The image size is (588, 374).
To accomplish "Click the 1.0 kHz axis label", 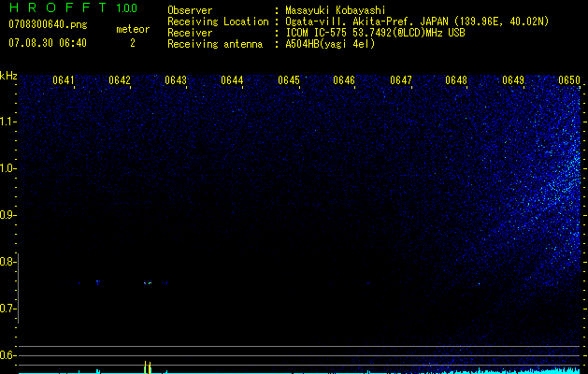I will [x=7, y=168].
